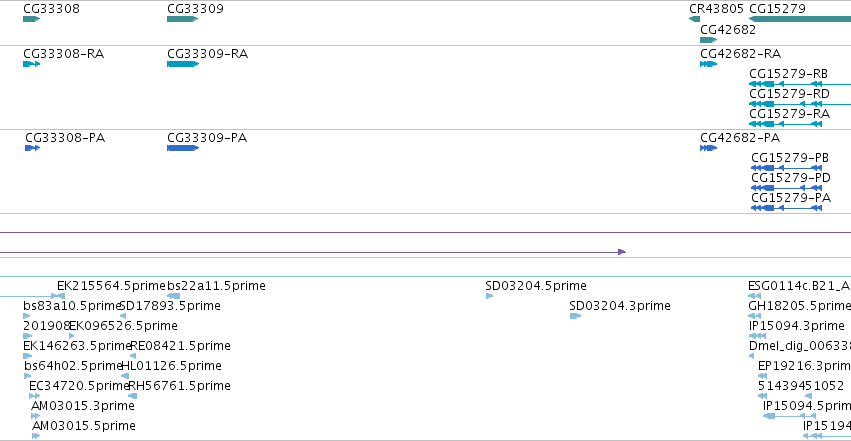Screen dimensions: 851x441
Task: Click the SD03204.3prime EST glyph
Action: point(575,316)
